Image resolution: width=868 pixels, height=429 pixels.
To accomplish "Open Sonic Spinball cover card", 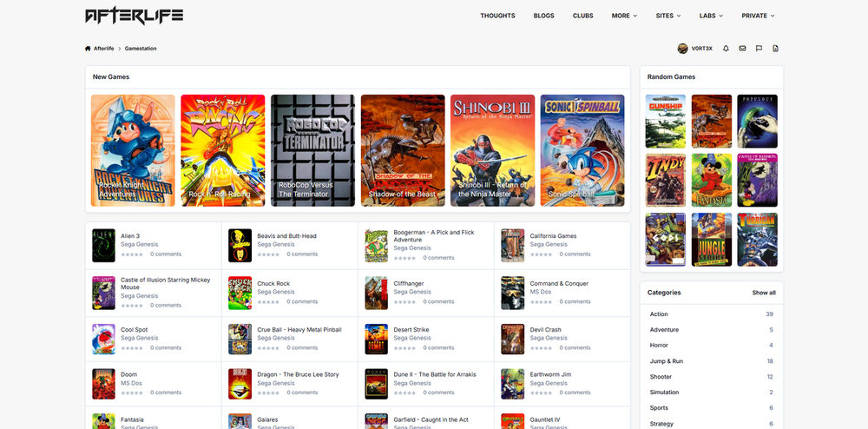I will (582, 150).
